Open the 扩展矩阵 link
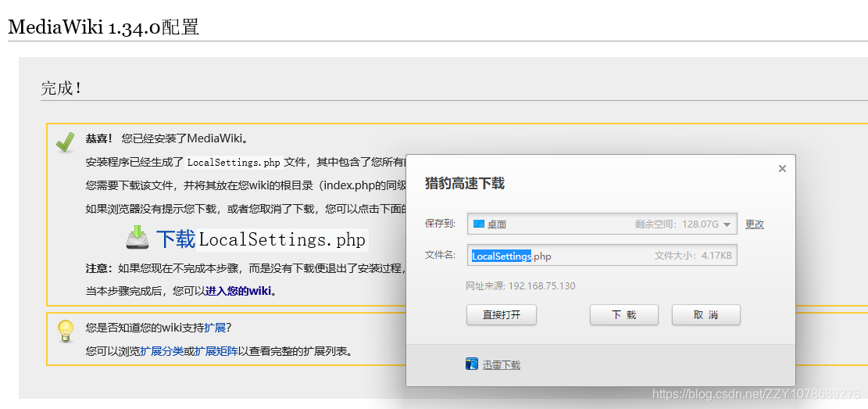 click(x=216, y=351)
